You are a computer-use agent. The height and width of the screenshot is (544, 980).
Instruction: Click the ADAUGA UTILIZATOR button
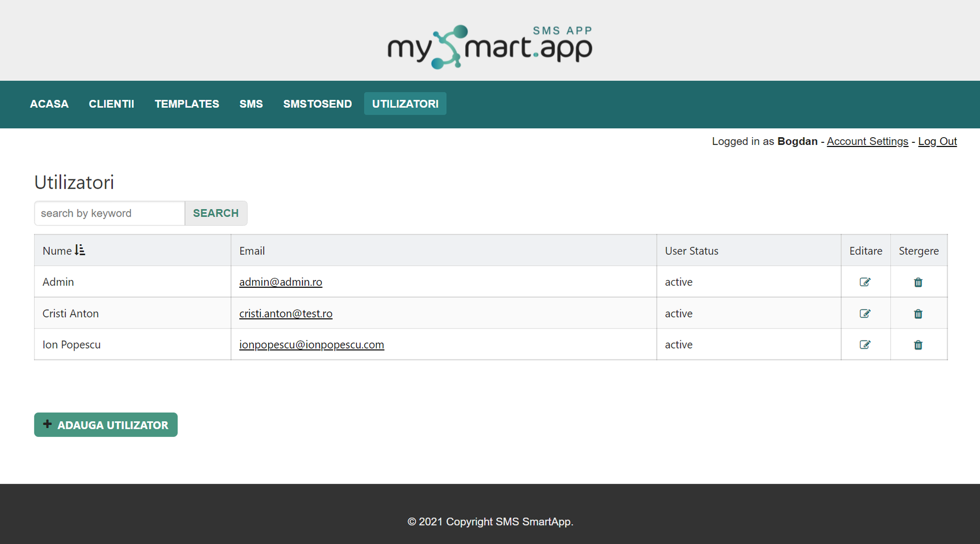coord(106,424)
